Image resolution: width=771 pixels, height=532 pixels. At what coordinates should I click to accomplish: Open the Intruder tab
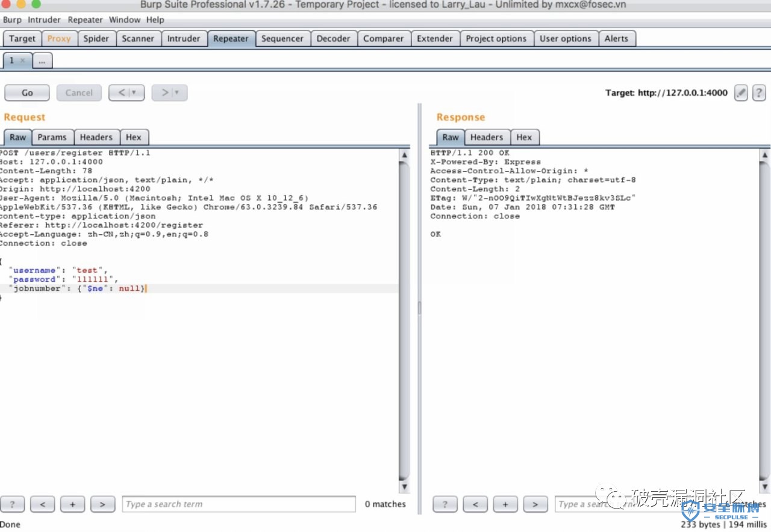pos(184,39)
